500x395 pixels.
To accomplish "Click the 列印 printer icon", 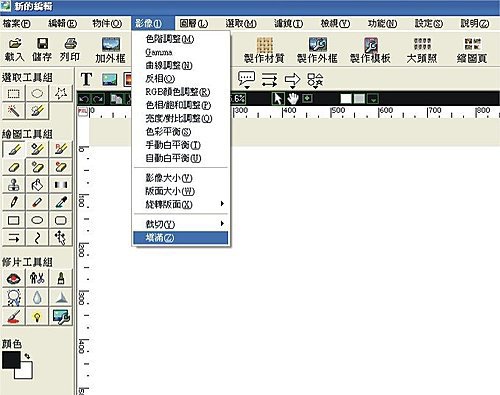I will (x=70, y=43).
